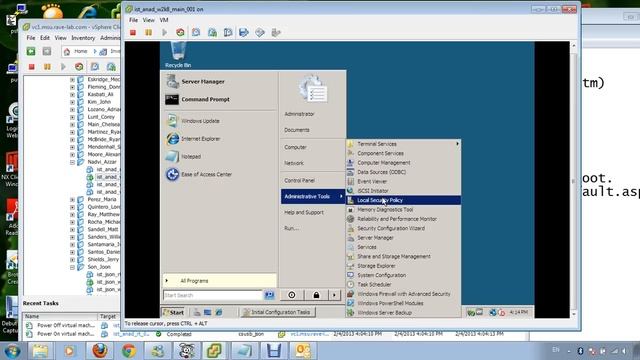Screen dimensions: 640x360
Task: Click the Name column header in Recent Tasks
Action: tap(60, 316)
